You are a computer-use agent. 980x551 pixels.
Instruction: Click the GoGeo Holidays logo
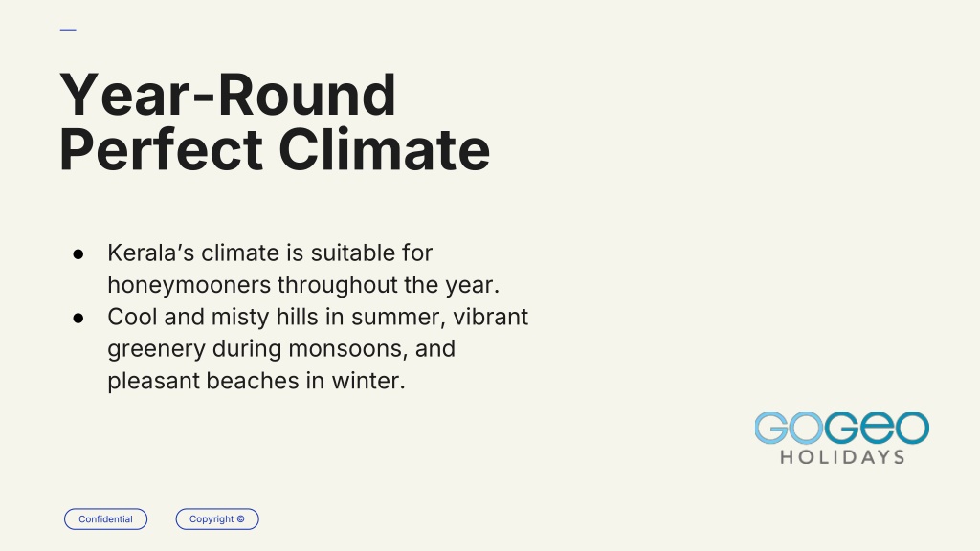point(842,438)
